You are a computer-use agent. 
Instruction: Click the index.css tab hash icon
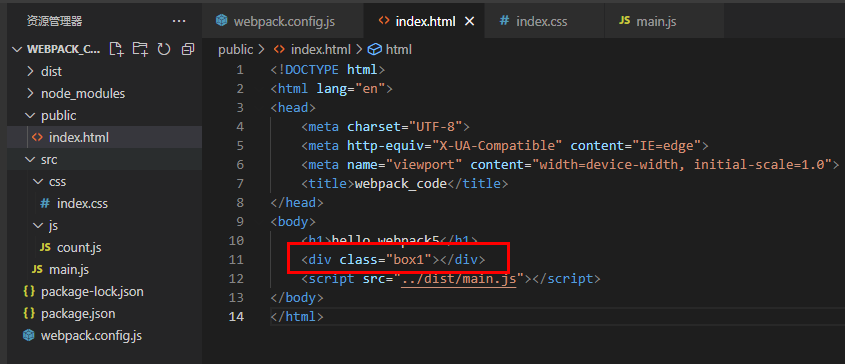tap(504, 21)
